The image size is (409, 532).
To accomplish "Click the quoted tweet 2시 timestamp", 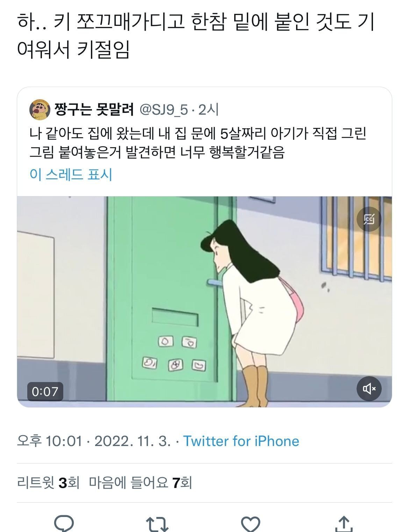I will [x=209, y=110].
